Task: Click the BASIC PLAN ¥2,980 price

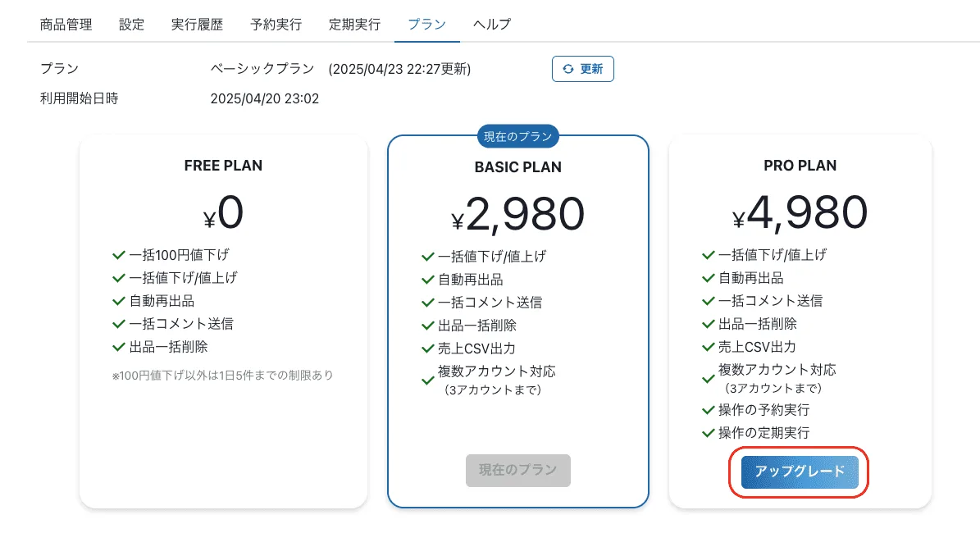Action: tap(517, 216)
